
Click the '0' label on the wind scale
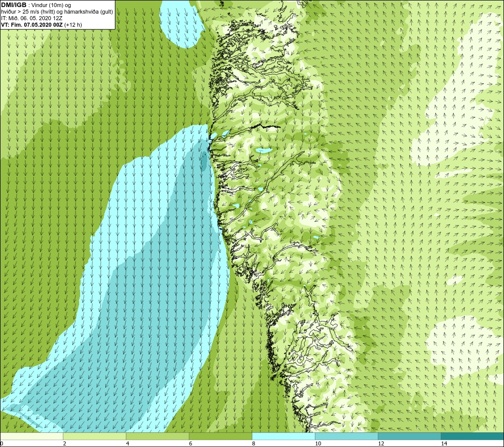pyautogui.click(x=2, y=443)
